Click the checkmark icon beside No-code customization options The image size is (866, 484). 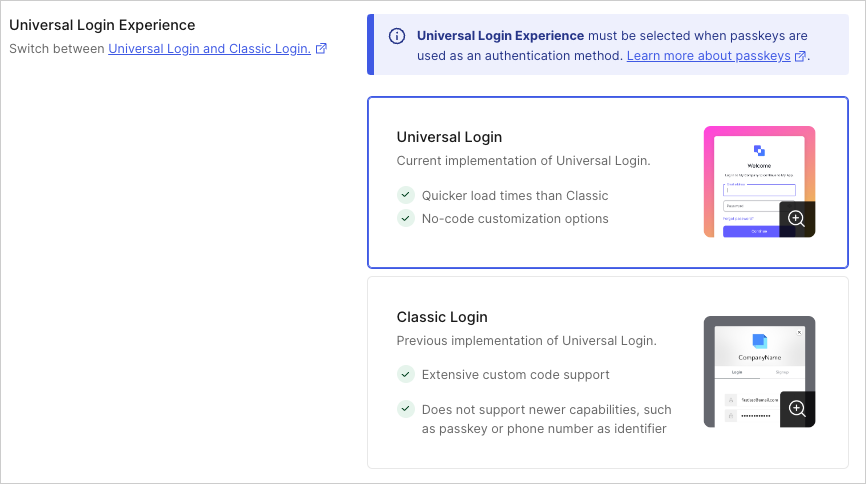pyautogui.click(x=405, y=218)
